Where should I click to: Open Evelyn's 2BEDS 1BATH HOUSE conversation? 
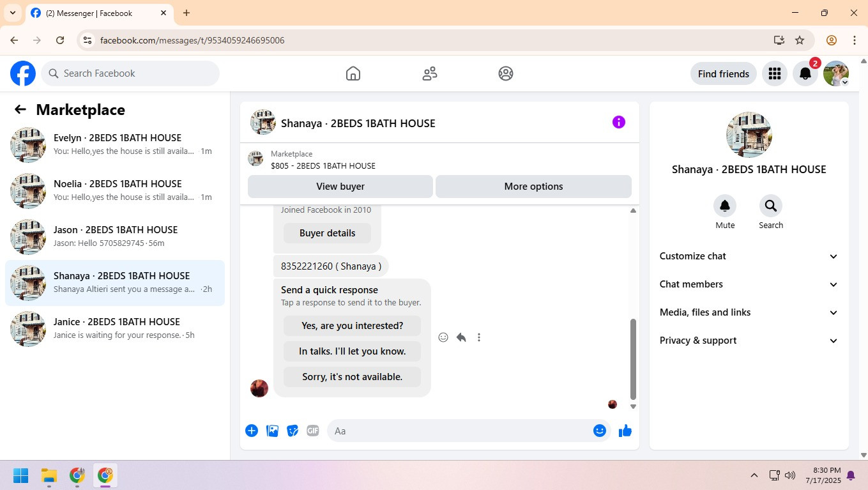coord(115,145)
